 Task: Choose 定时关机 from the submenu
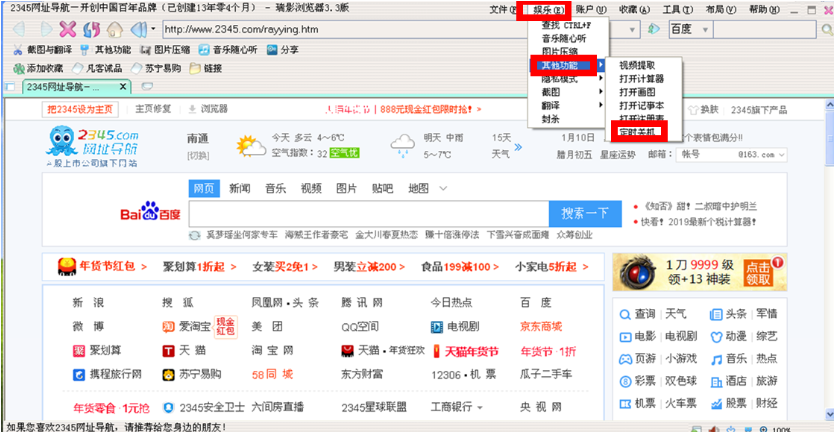click(638, 131)
